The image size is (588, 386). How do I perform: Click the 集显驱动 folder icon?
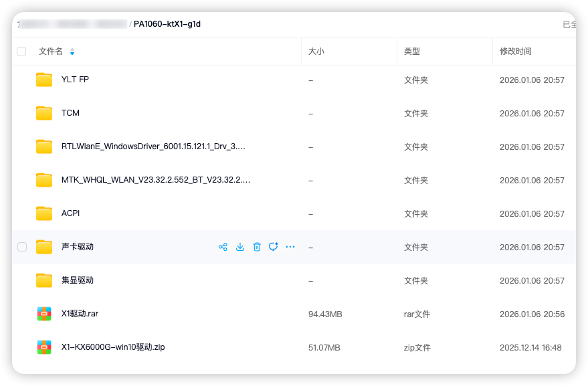44,280
